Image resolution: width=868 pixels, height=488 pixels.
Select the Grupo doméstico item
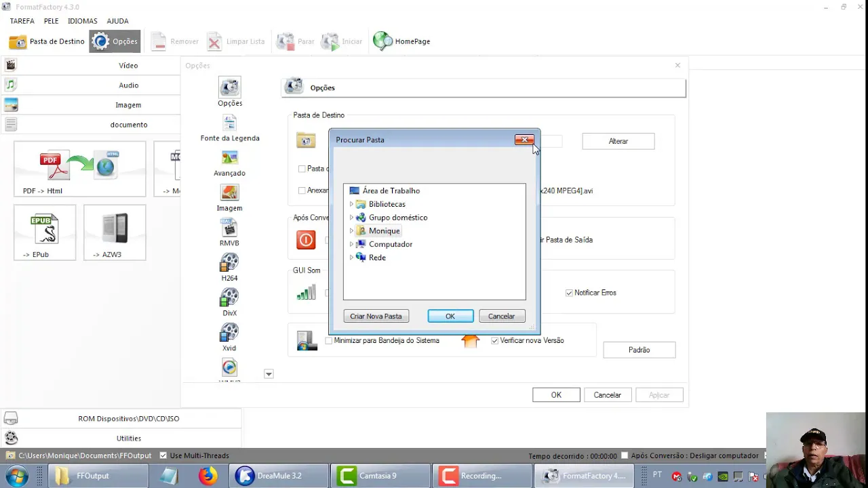398,218
